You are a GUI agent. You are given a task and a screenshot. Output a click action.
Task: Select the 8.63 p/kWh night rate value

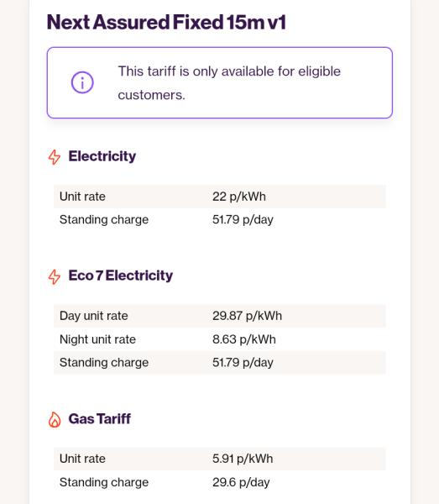244,339
